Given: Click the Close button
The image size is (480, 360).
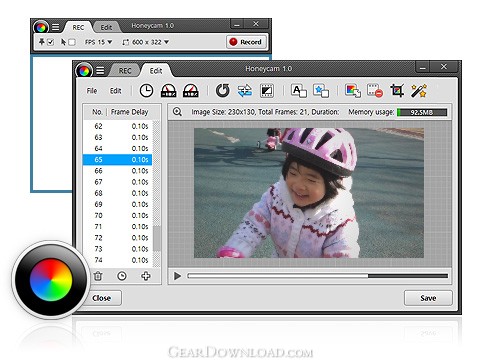Looking at the screenshot, I should tap(102, 298).
